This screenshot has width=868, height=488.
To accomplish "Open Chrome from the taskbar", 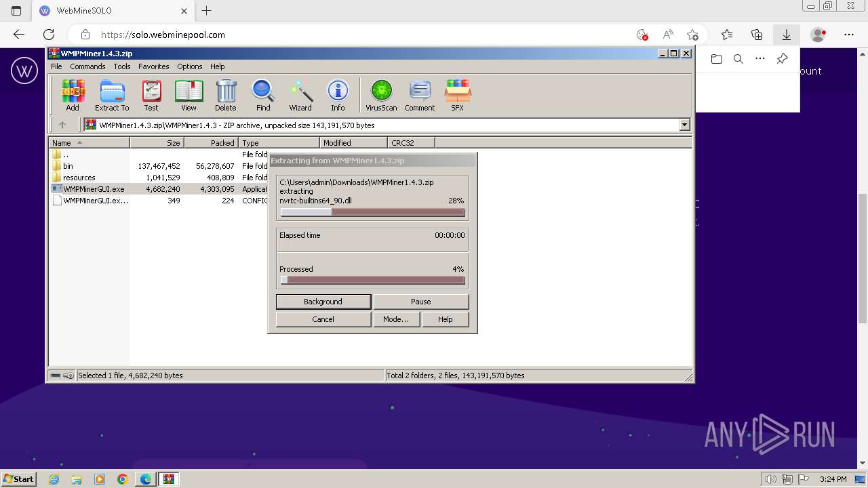I will coord(123,479).
